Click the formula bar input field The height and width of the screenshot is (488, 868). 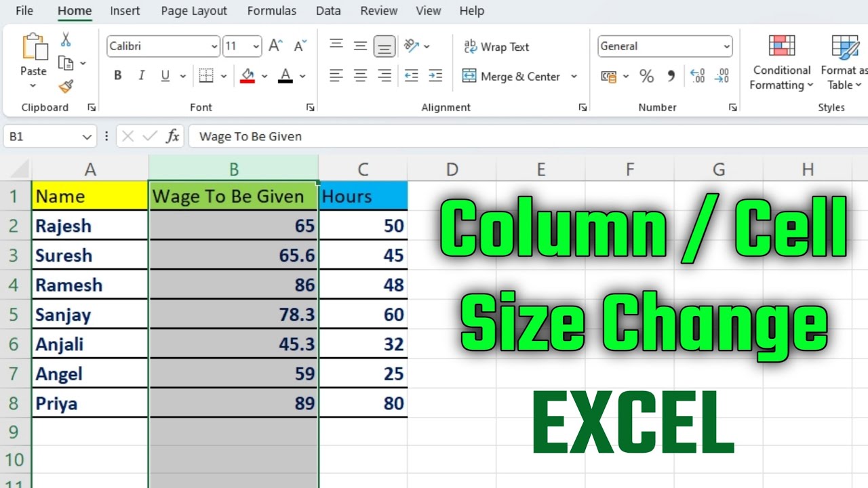[x=529, y=136]
